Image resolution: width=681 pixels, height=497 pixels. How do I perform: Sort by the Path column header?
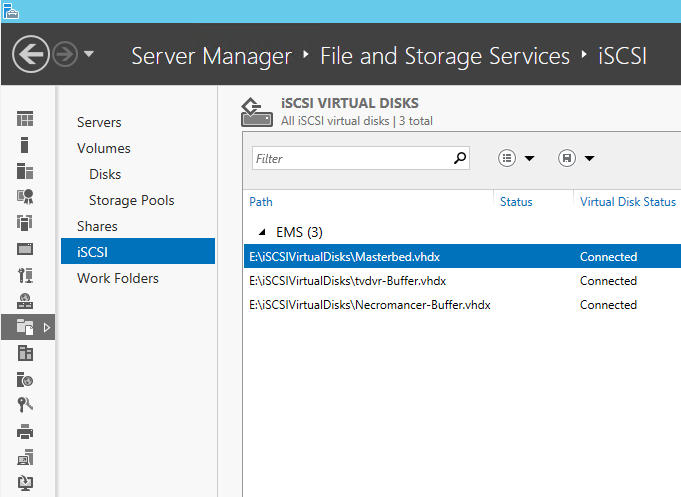[261, 202]
